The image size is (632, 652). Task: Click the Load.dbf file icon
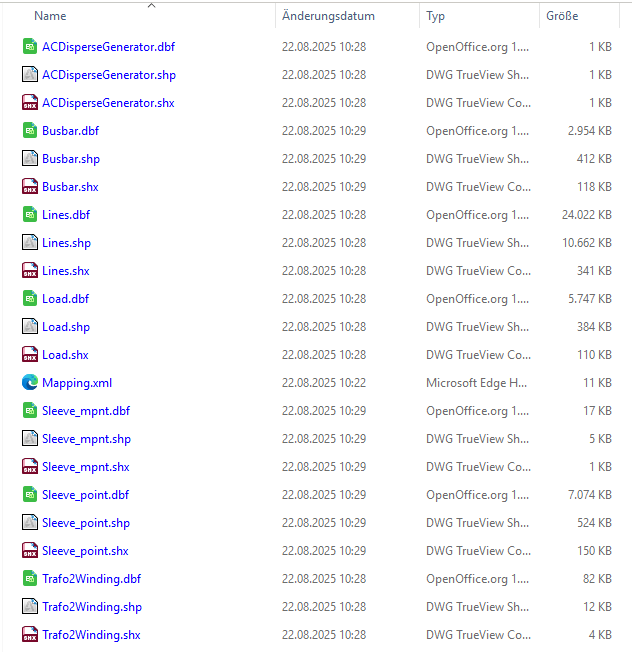30,299
